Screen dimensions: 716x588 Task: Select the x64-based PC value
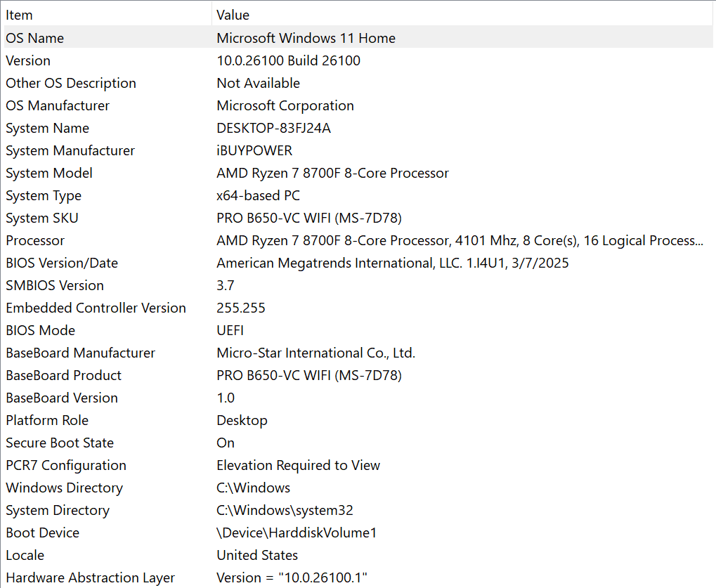click(258, 195)
